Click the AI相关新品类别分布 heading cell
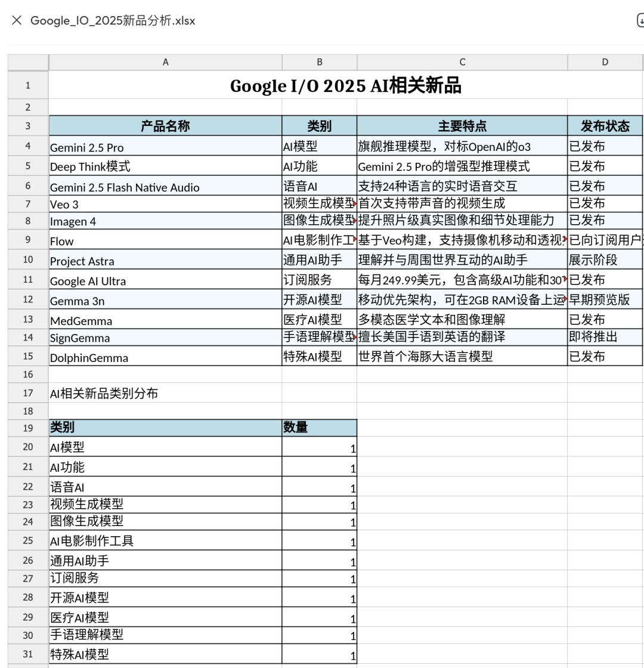 pyautogui.click(x=165, y=392)
